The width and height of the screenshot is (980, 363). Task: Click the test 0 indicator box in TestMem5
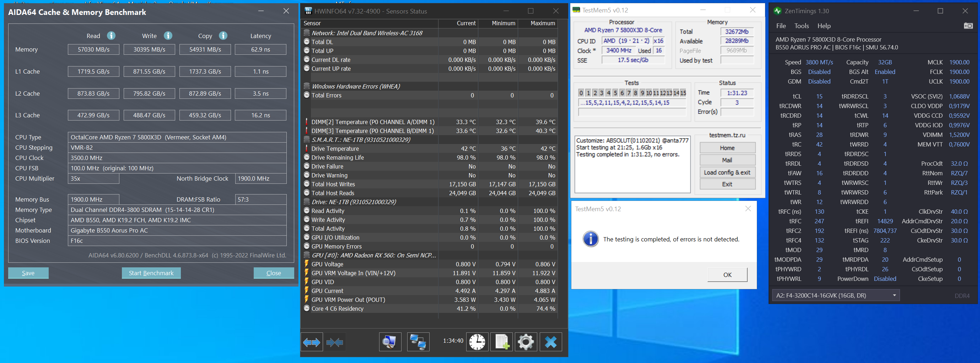coord(581,93)
